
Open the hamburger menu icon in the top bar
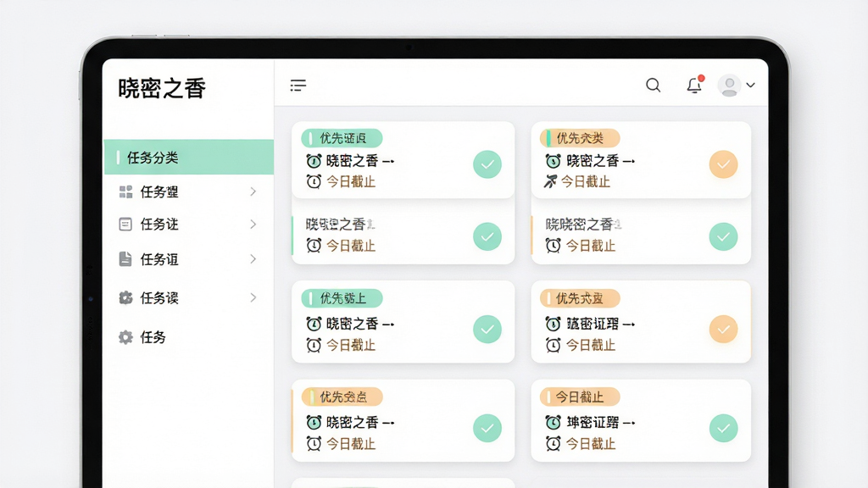coord(298,86)
